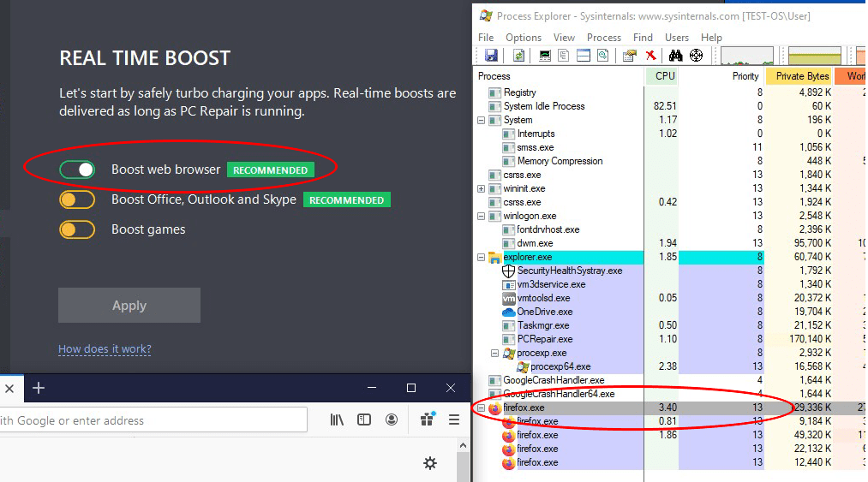868x482 pixels.
Task: Click the DLL/handle view toolbar icon
Action: point(603,56)
